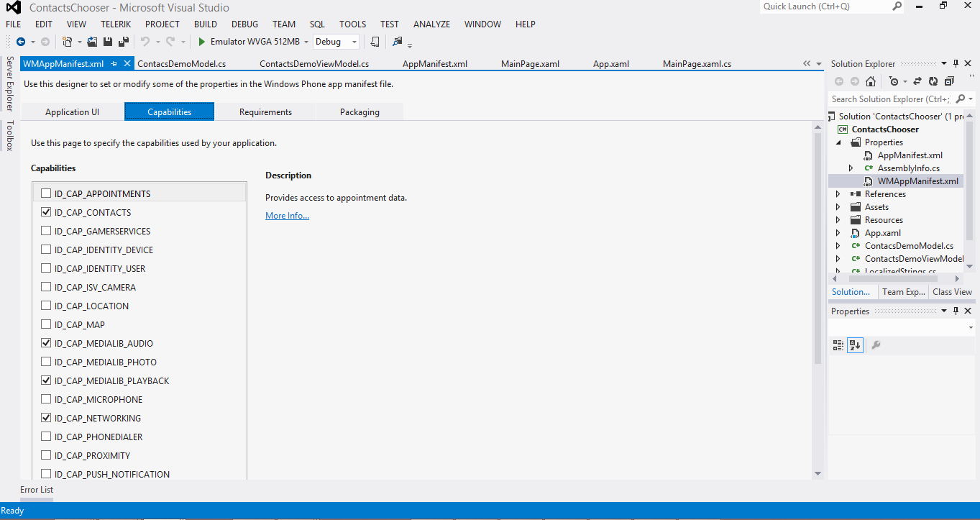Select ContacsDemoModel.cs in Solution Explorer
The width and height of the screenshot is (980, 520).
pos(909,245)
